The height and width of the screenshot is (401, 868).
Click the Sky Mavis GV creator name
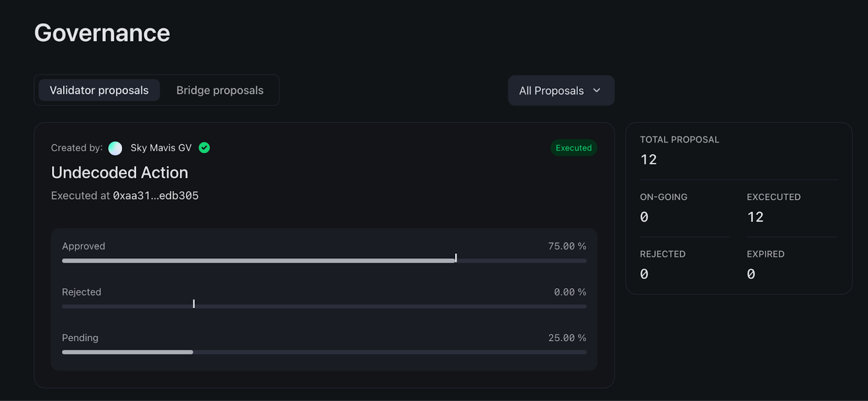[161, 148]
